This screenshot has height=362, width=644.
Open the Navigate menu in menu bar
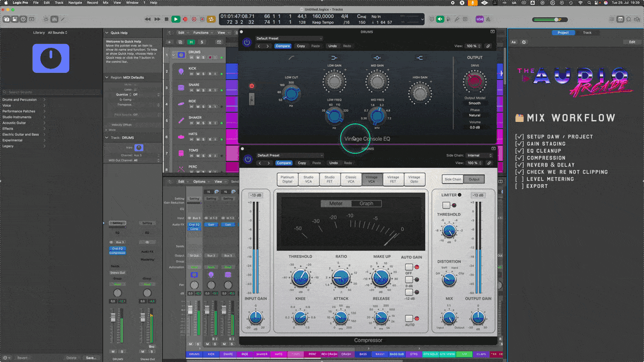coord(75,3)
